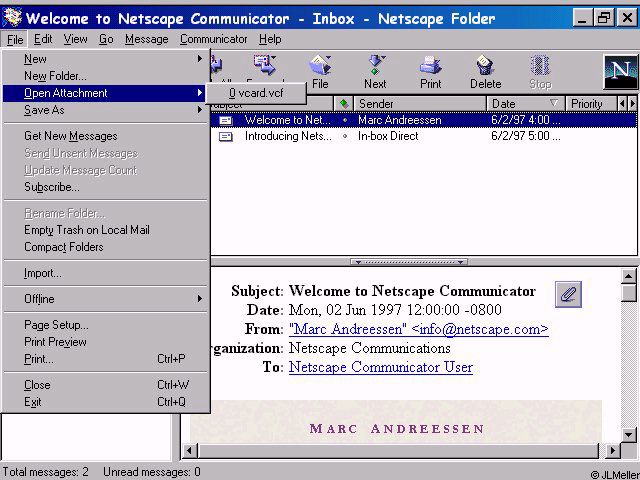Image resolution: width=640 pixels, height=480 pixels.
Task: Select Exit in File menu
Action: click(x=106, y=402)
